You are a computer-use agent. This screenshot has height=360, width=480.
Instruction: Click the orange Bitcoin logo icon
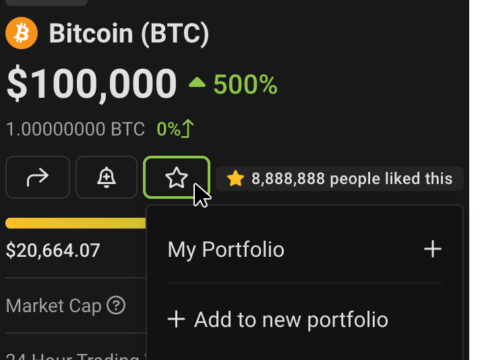(x=22, y=33)
